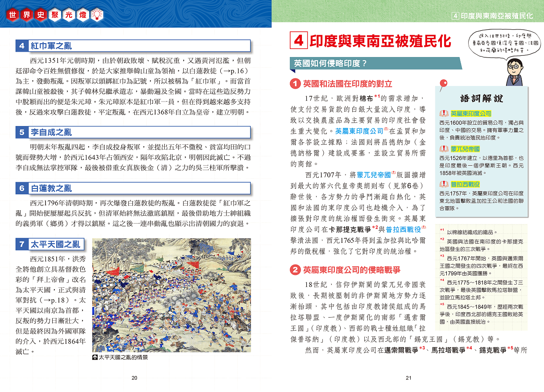This screenshot has width=544, height=392.
Task: Click bold term 邁索爾戰爭 on the last line
Action: coord(402,351)
